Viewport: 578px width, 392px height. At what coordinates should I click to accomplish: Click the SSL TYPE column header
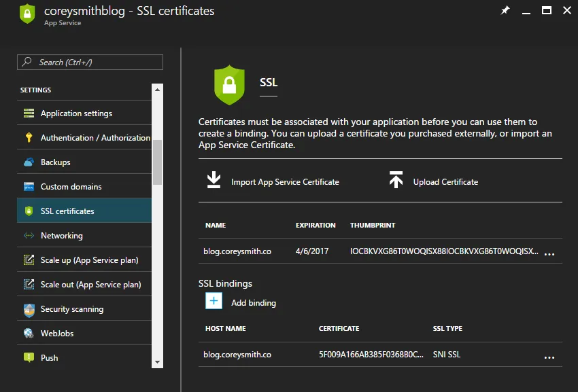tap(447, 328)
